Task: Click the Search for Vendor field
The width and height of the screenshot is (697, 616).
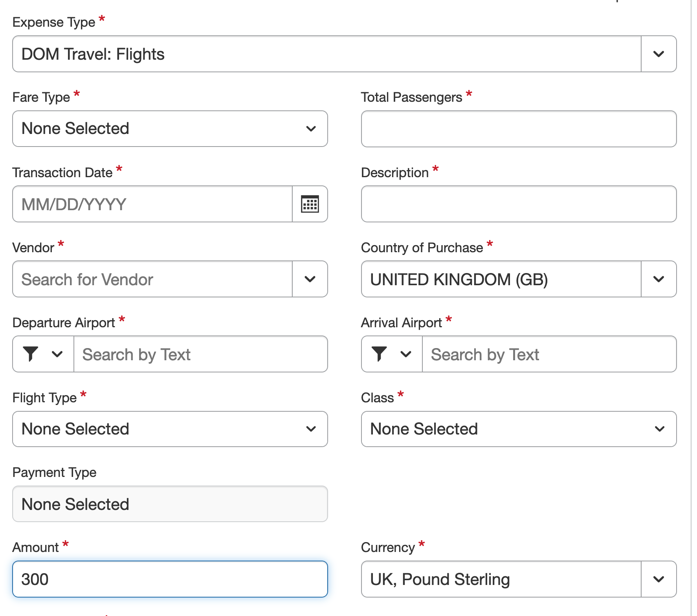Action: 152,279
